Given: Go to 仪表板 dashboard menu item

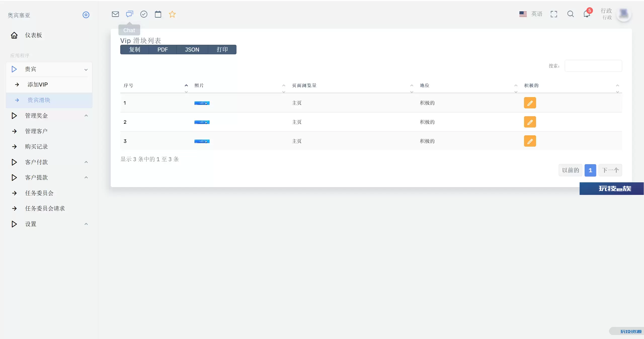Looking at the screenshot, I should [x=33, y=35].
